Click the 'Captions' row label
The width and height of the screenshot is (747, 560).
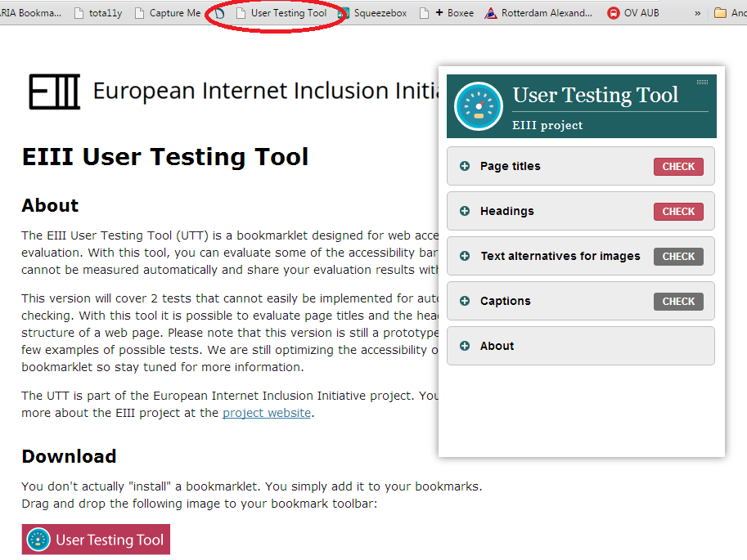click(506, 301)
